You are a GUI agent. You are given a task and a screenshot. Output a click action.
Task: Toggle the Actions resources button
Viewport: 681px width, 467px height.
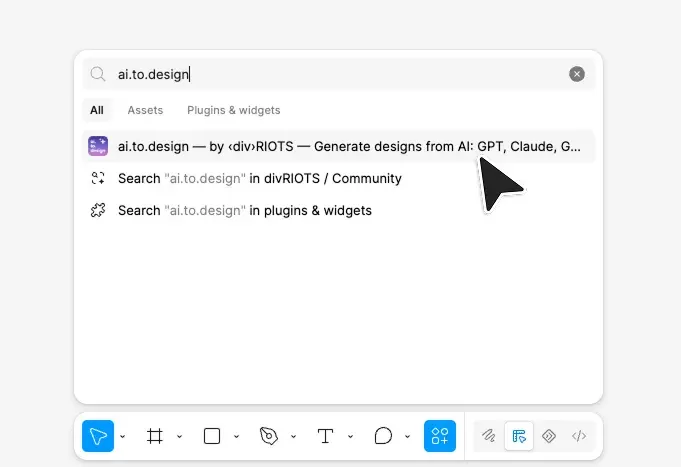(440, 436)
